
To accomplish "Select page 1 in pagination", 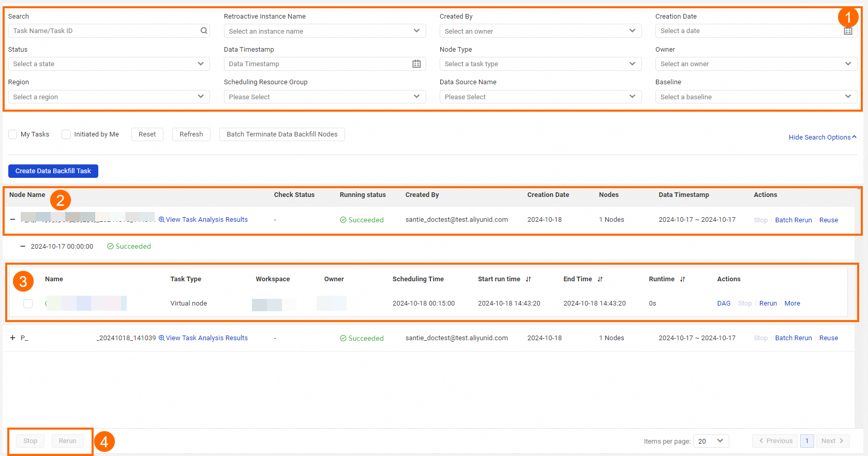I will [807, 441].
